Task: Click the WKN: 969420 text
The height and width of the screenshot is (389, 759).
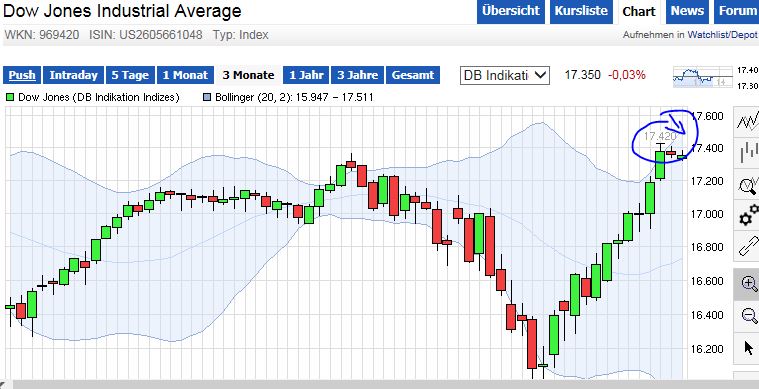Action: (x=42, y=35)
